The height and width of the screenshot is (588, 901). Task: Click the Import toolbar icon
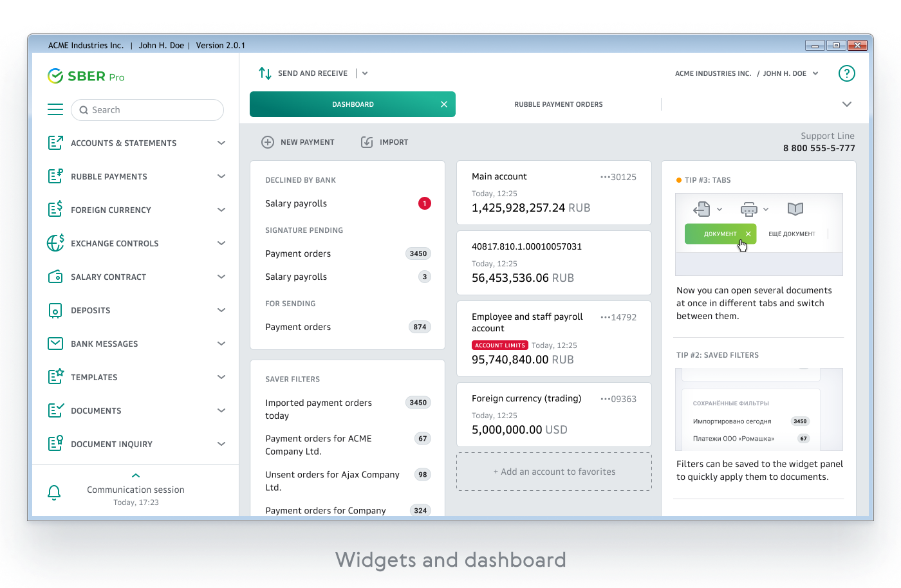(367, 142)
